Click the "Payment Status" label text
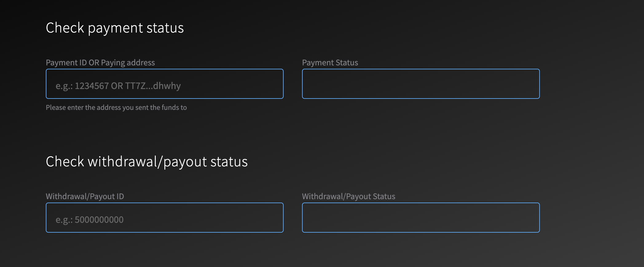The image size is (644, 267). click(330, 63)
